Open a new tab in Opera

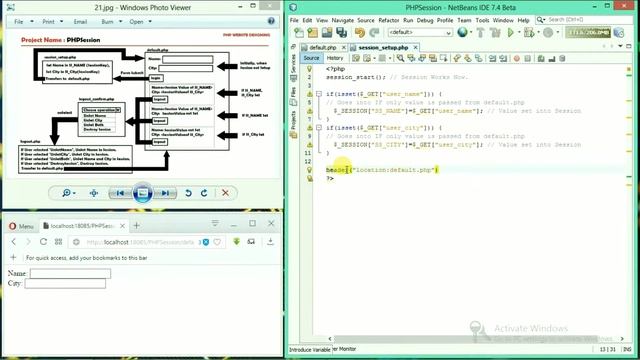[136, 225]
